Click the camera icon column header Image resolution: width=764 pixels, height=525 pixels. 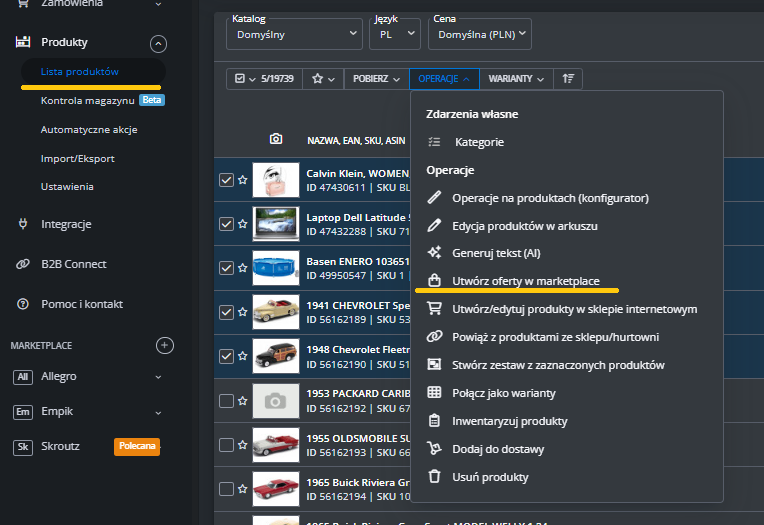[x=276, y=139]
